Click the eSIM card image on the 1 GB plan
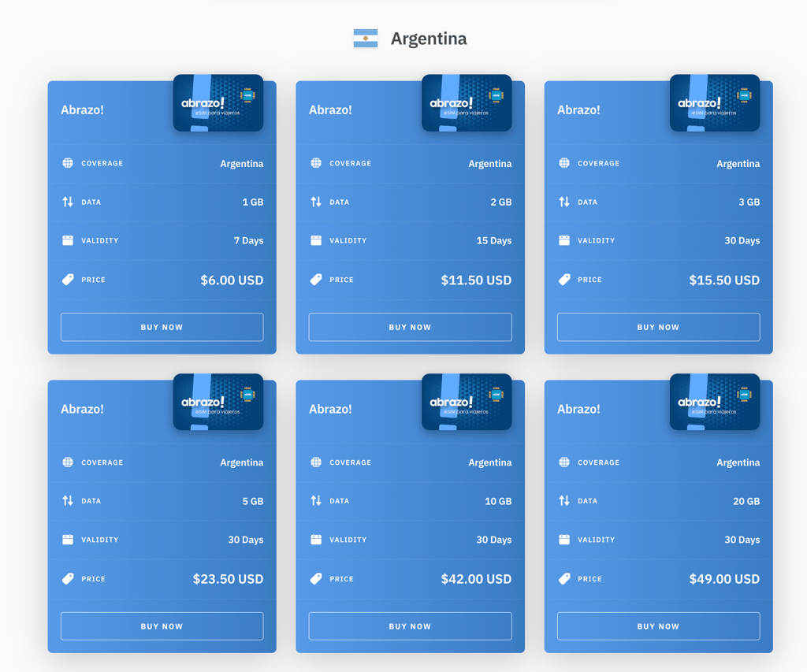The image size is (807, 672). tap(218, 103)
